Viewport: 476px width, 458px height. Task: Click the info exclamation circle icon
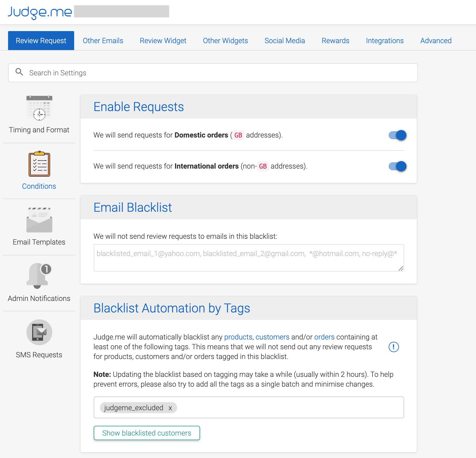coord(394,347)
